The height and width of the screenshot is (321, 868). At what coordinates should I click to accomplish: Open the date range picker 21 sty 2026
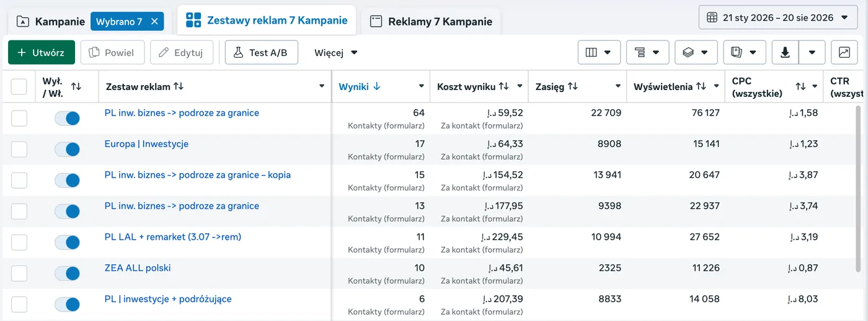click(x=778, y=17)
